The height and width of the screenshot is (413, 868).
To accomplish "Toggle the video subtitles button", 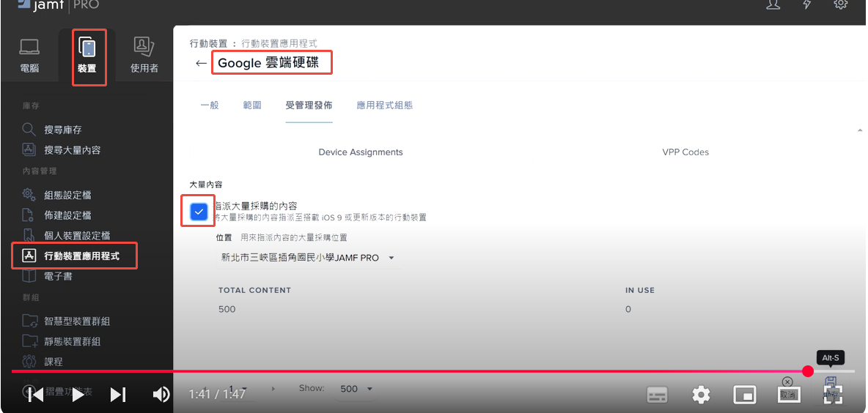I will pos(657,395).
